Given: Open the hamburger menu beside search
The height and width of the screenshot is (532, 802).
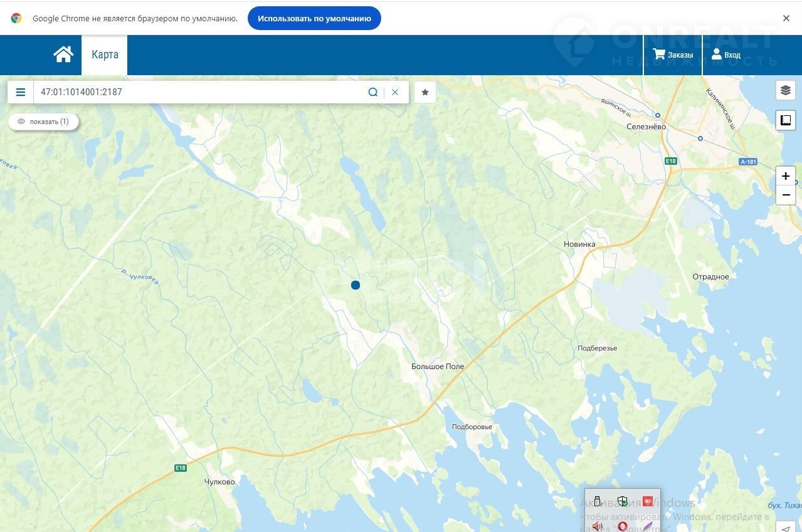Looking at the screenshot, I should click(21, 92).
